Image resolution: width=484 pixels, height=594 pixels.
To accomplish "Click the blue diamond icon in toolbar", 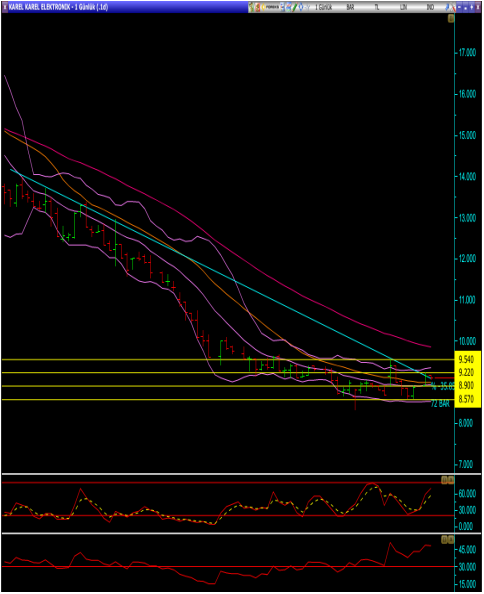I will (x=301, y=7).
